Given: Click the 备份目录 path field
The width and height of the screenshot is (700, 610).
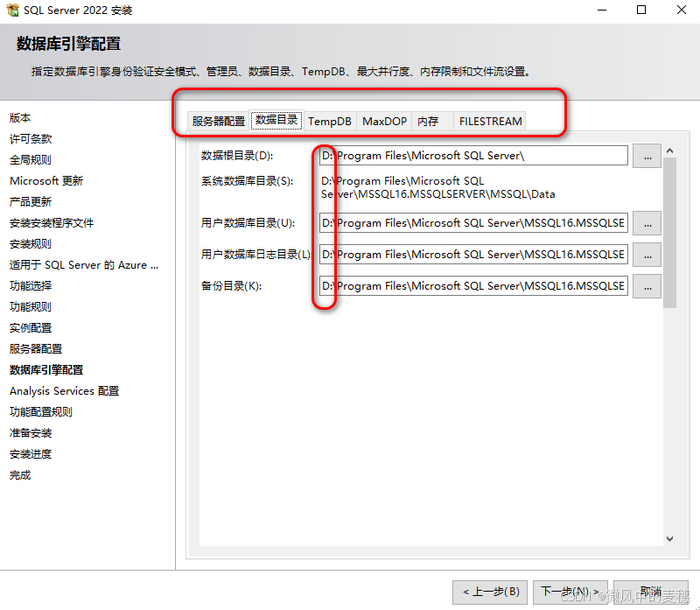Looking at the screenshot, I should point(473,286).
